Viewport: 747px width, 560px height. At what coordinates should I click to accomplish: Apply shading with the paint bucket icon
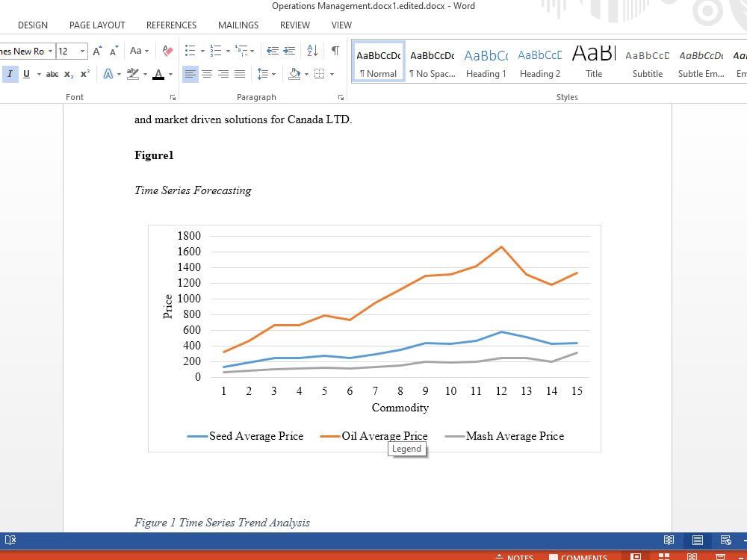tap(294, 74)
